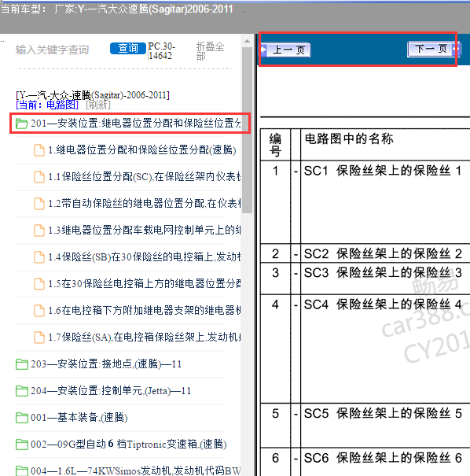
Task: Go to previous page with 上一页
Action: tap(286, 50)
